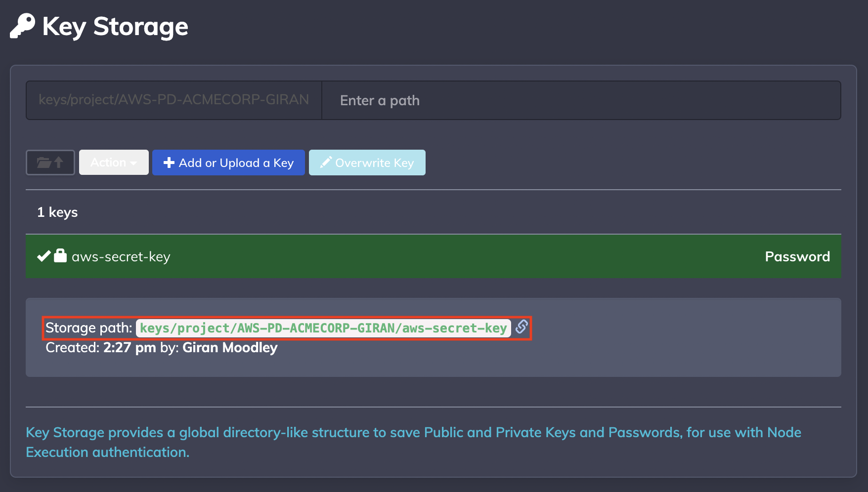
Task: Open the Action dropdown menu
Action: pyautogui.click(x=114, y=163)
